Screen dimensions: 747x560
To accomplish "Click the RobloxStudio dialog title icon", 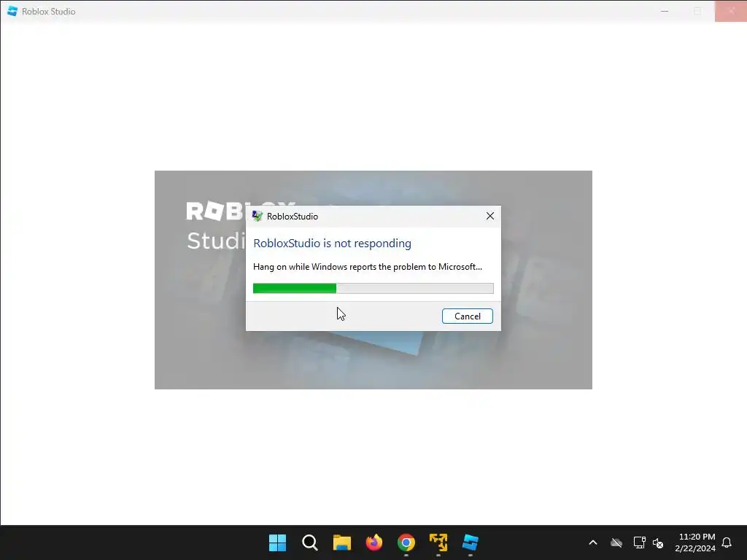I will [x=258, y=216].
